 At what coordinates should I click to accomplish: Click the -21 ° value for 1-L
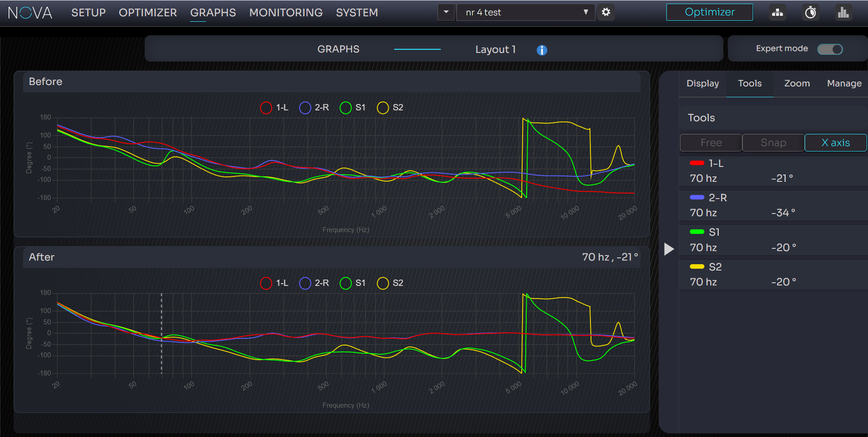pos(782,178)
